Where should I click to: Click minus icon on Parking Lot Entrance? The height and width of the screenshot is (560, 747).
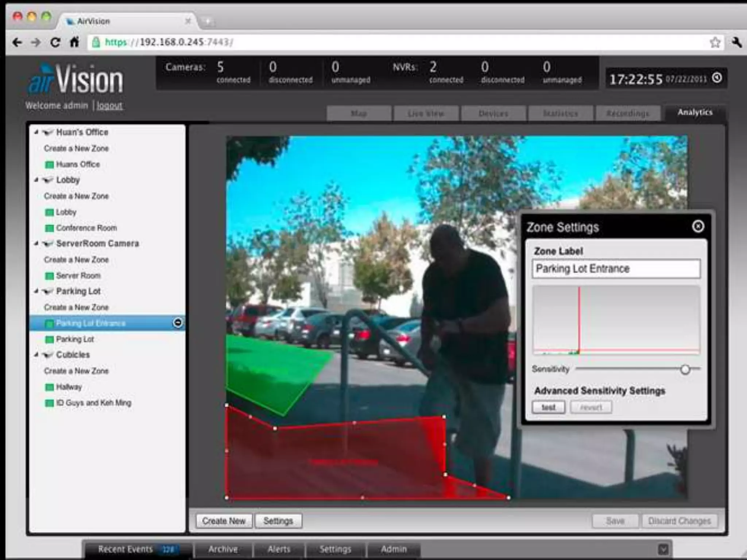pos(178,323)
